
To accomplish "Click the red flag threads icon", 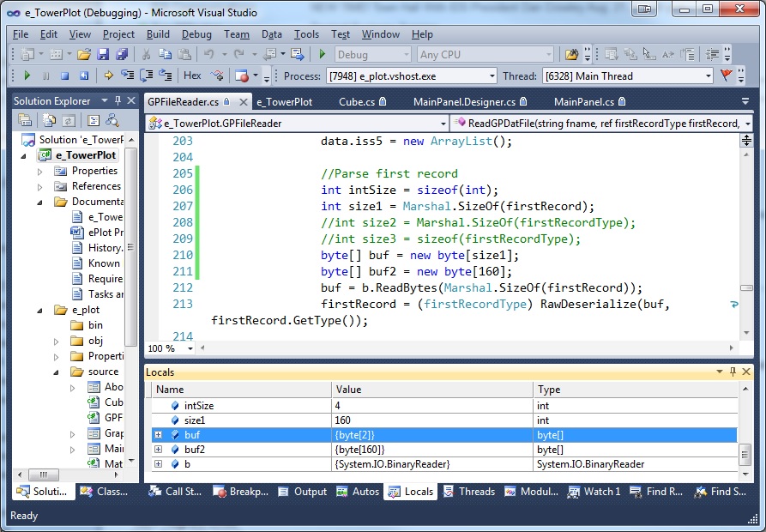I will pyautogui.click(x=727, y=76).
